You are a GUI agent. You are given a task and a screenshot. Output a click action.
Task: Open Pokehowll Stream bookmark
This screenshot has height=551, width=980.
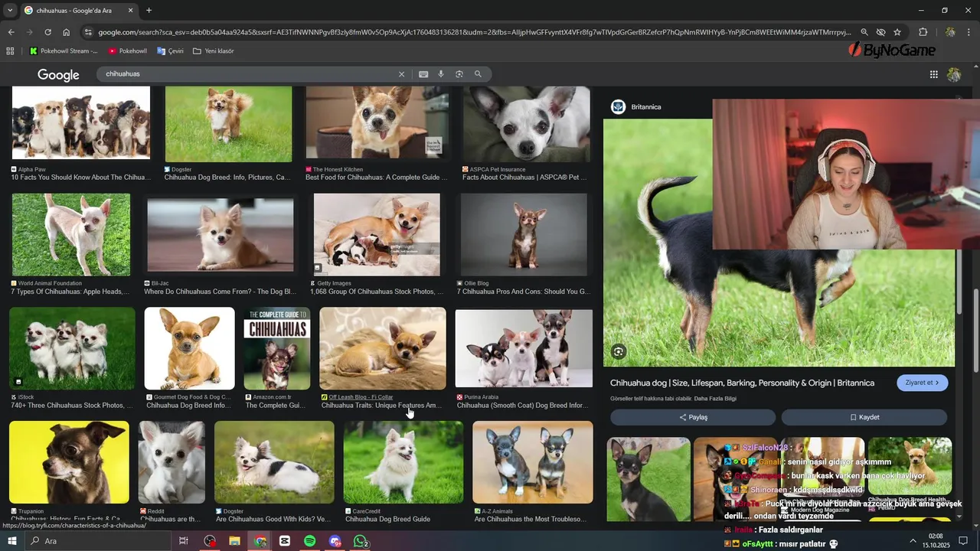tap(64, 51)
